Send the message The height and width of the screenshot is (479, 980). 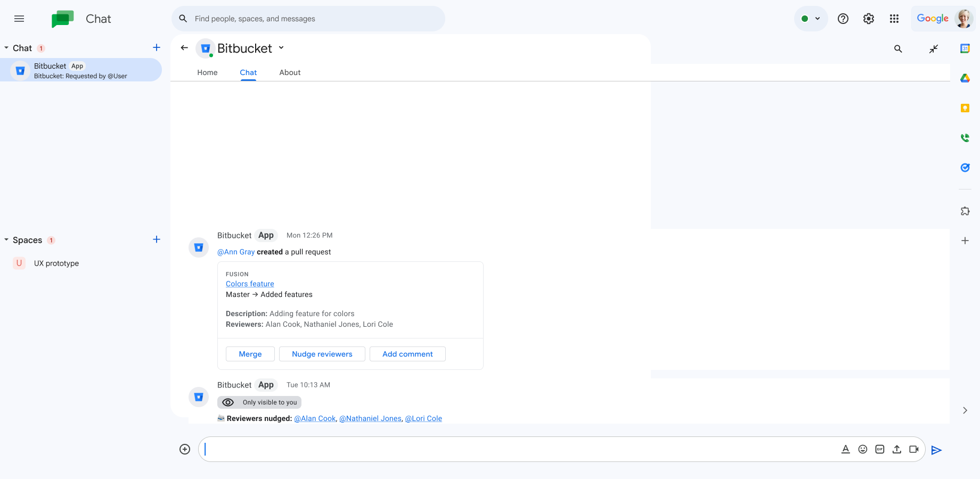pos(936,450)
